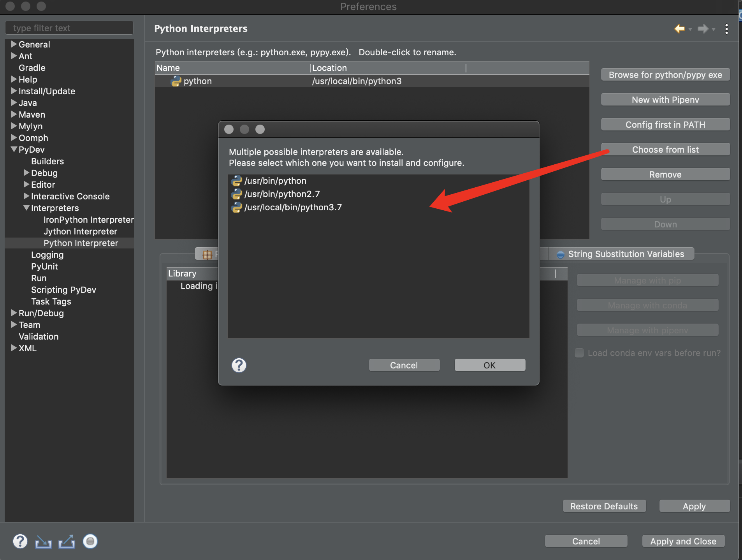This screenshot has height=560, width=742.
Task: Click the help icon in interpreter selection dialog
Action: pos(239,365)
